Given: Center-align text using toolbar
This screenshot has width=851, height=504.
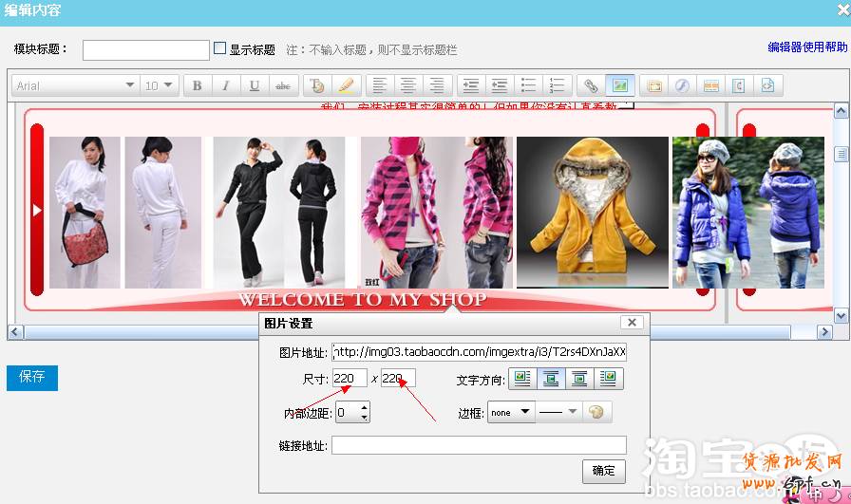Looking at the screenshot, I should pyautogui.click(x=408, y=85).
